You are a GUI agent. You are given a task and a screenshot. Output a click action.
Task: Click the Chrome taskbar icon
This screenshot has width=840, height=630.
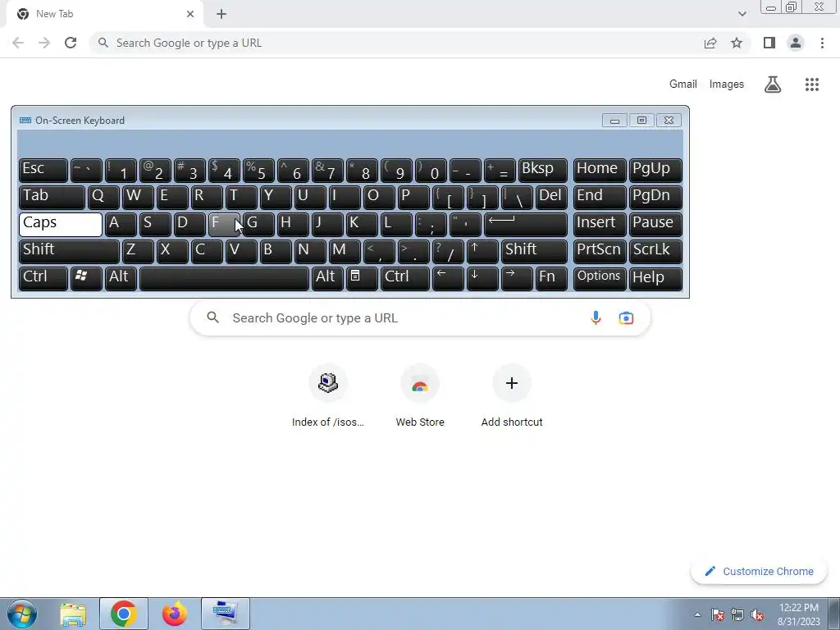coord(124,614)
